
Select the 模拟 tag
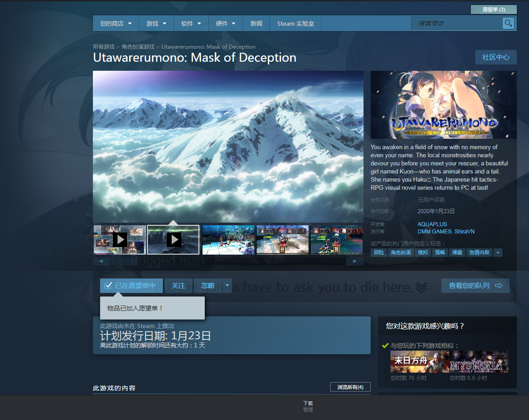tap(423, 252)
